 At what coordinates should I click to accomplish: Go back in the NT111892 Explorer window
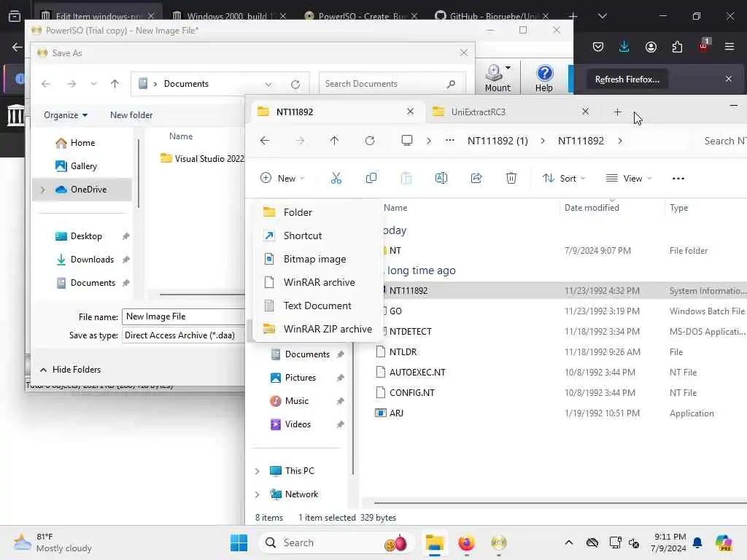[x=265, y=141]
